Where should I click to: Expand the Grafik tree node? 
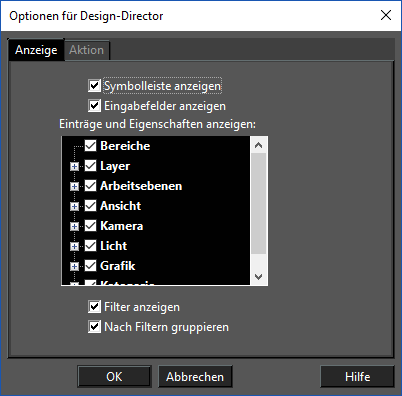[x=74, y=266]
